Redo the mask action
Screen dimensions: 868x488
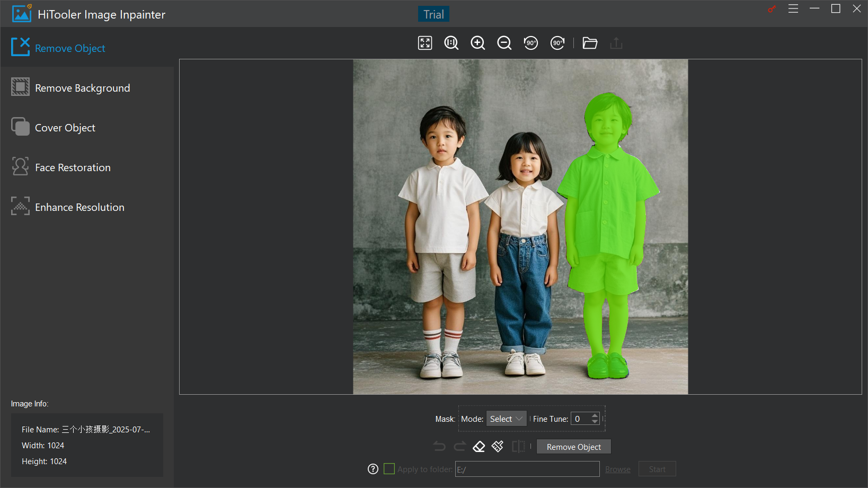pyautogui.click(x=459, y=447)
